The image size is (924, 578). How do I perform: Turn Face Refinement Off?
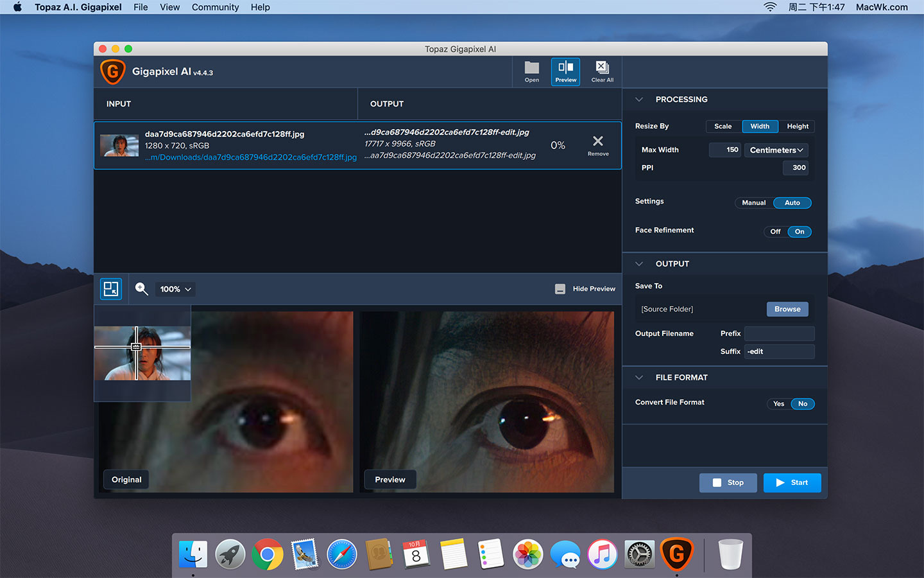click(x=775, y=232)
